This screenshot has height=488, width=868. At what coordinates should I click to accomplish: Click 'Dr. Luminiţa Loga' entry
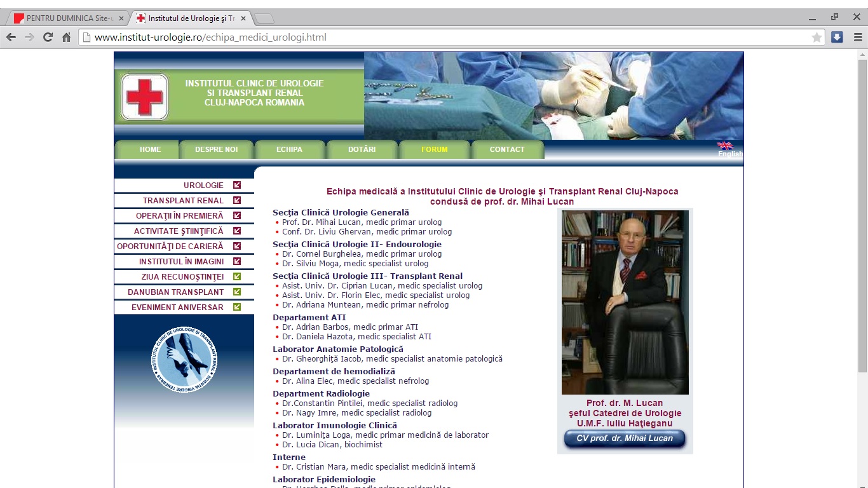pyautogui.click(x=386, y=435)
